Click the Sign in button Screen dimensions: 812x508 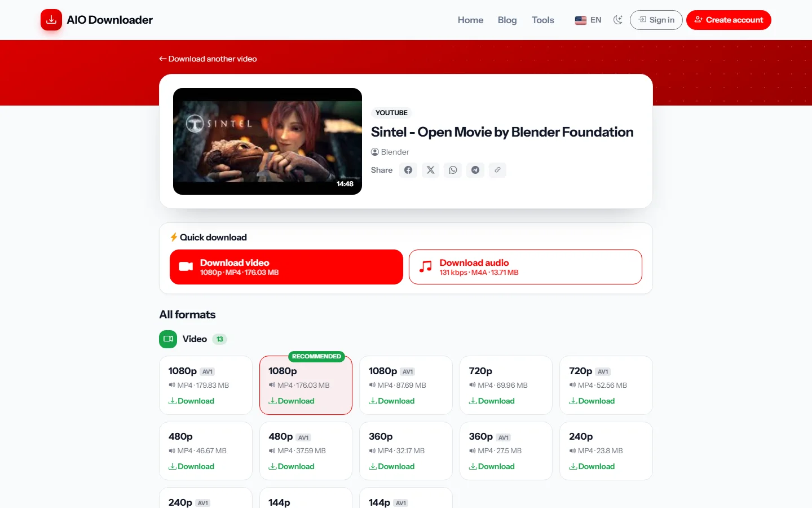click(x=656, y=20)
